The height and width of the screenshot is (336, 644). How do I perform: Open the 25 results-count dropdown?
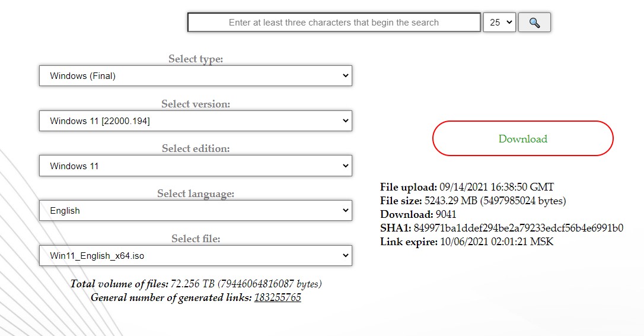click(x=499, y=23)
